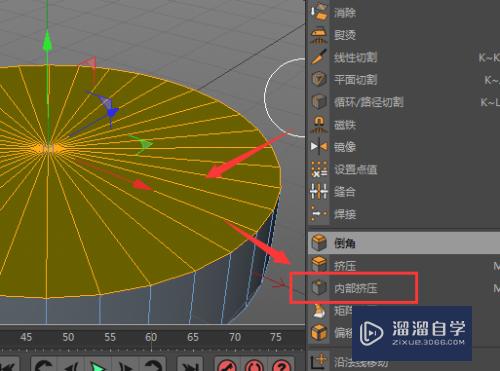This screenshot has height=371, width=500.
Task: Click the Extrude (挤压) cube icon
Action: (x=319, y=265)
